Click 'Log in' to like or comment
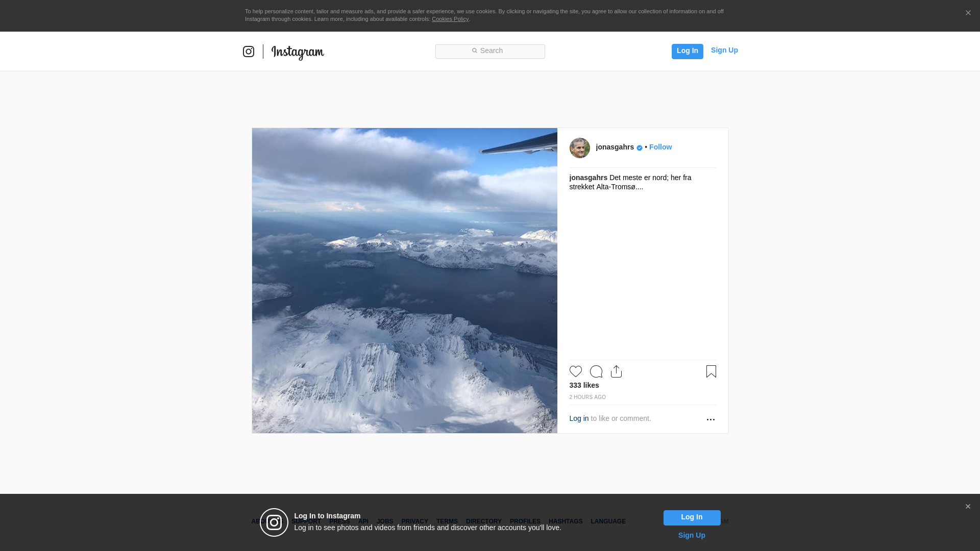Viewport: 980px width, 551px height. click(579, 418)
